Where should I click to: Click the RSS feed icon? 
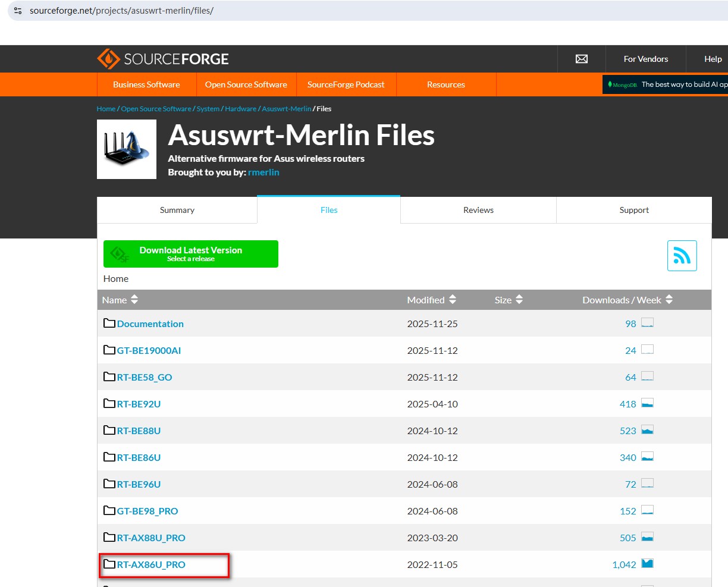[x=682, y=256]
